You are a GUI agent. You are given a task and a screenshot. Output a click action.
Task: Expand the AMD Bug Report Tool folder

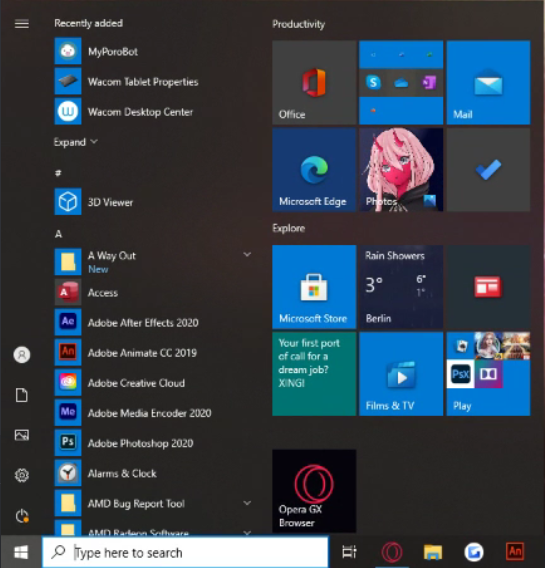[247, 503]
